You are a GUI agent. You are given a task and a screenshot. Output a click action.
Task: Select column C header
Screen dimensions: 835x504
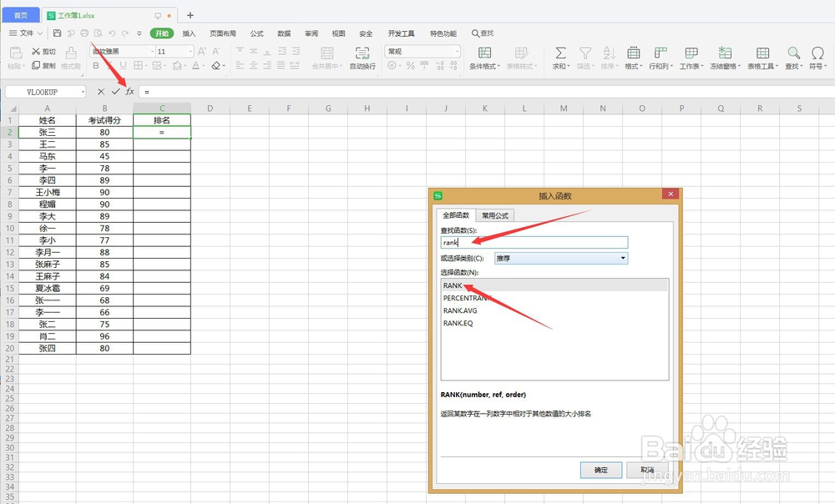(x=162, y=108)
